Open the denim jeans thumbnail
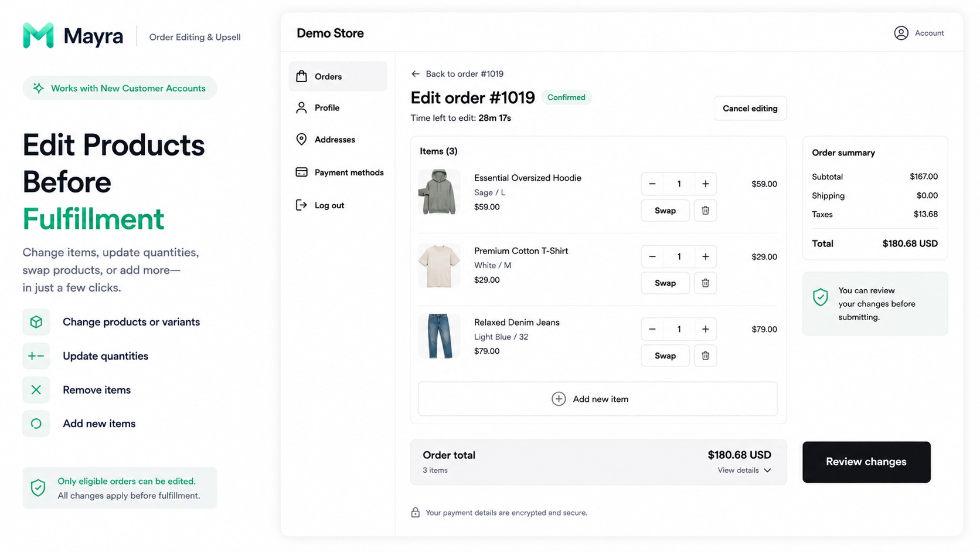This screenshot has width=980, height=552. tap(439, 336)
